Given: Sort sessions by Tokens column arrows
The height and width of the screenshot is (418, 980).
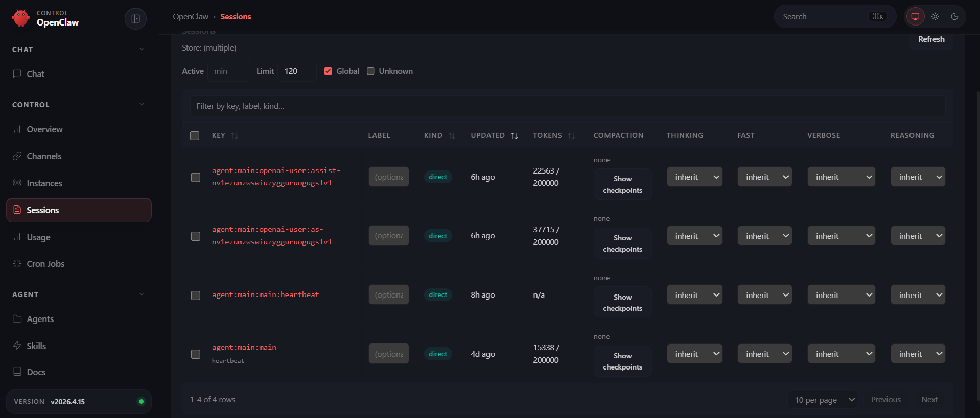Looking at the screenshot, I should click(x=571, y=136).
